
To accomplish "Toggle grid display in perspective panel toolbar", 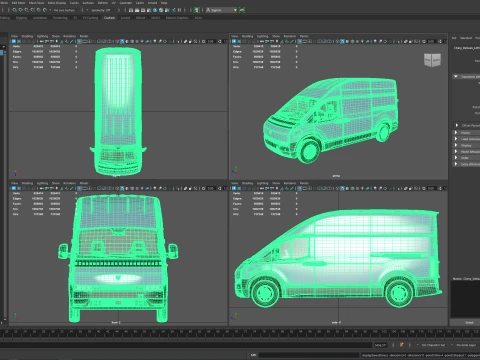I will pyautogui.click(x=299, y=41).
